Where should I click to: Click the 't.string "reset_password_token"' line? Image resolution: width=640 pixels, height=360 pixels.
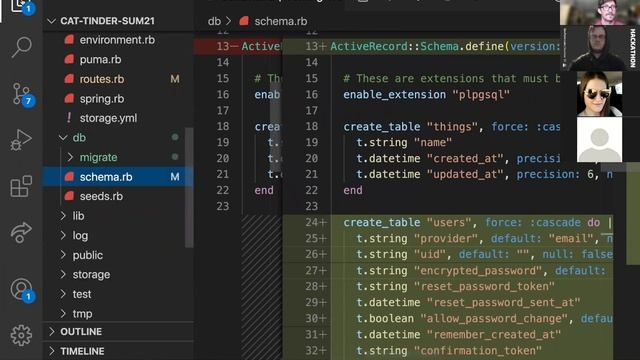(455, 287)
